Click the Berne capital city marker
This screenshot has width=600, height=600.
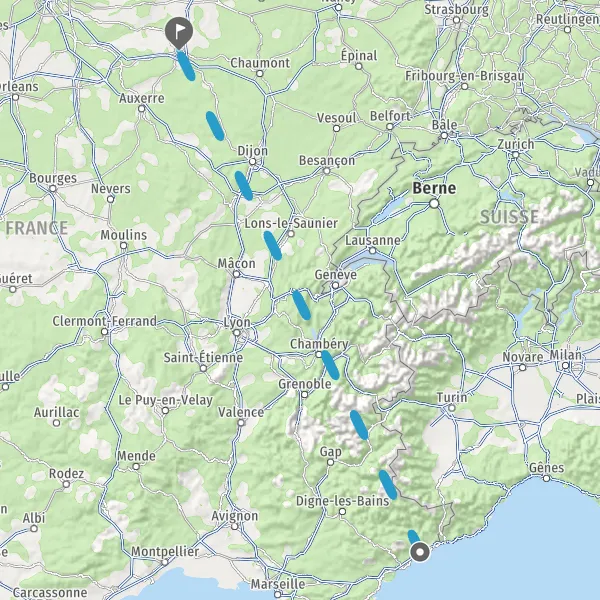point(434,203)
